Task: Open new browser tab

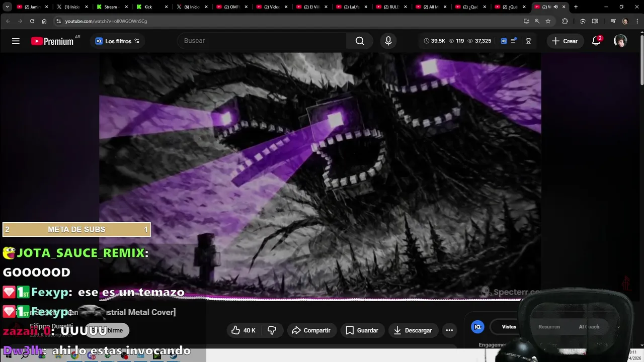Action: [576, 7]
